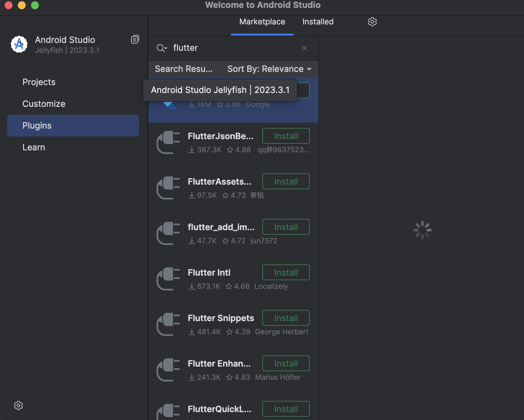Screen dimensions: 524x420
Task: Click the FlutterJsonBeanFactory plugin icon
Action: 168,142
